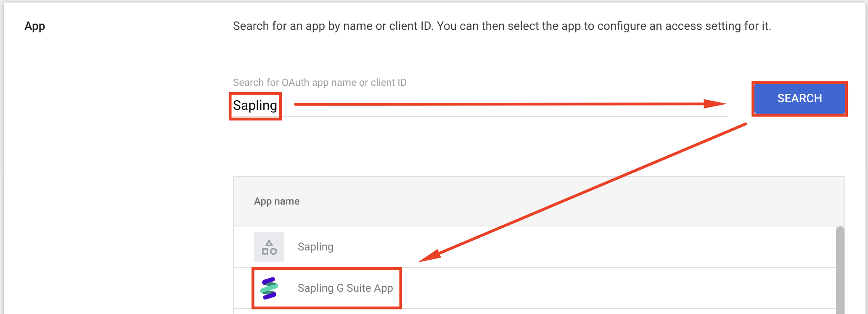Click the Sapling G Suite App logo
The height and width of the screenshot is (314, 868).
pyautogui.click(x=269, y=288)
